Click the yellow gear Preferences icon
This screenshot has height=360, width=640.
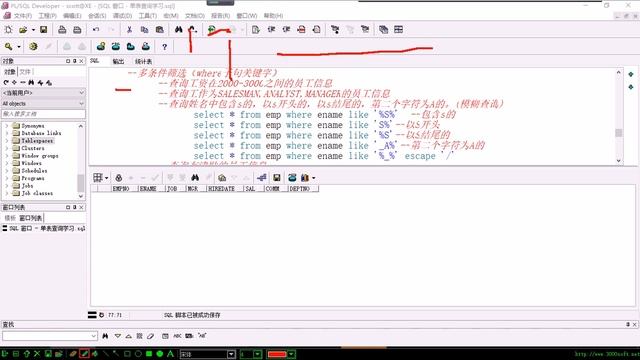[33, 47]
